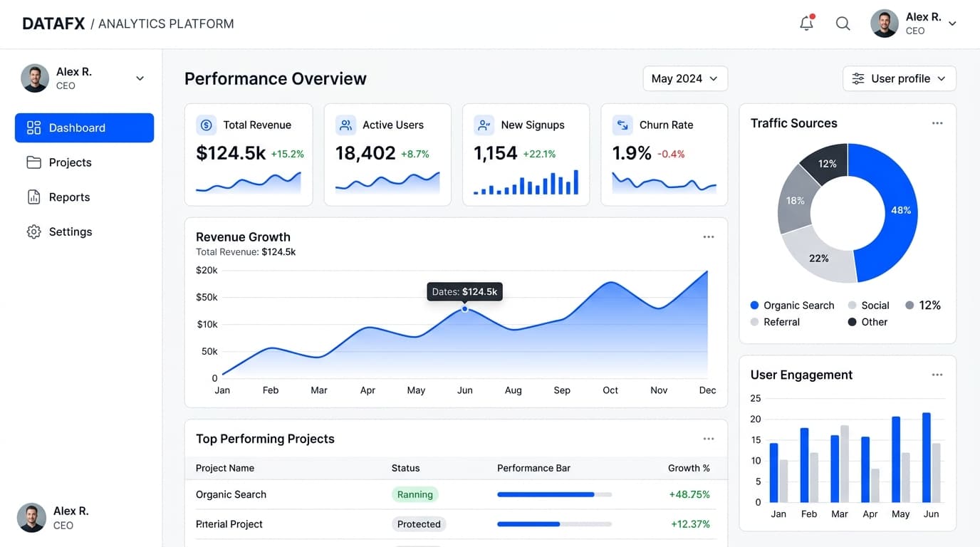Sort by the Growth % column header
Screen dimensions: 980x547
(689, 468)
